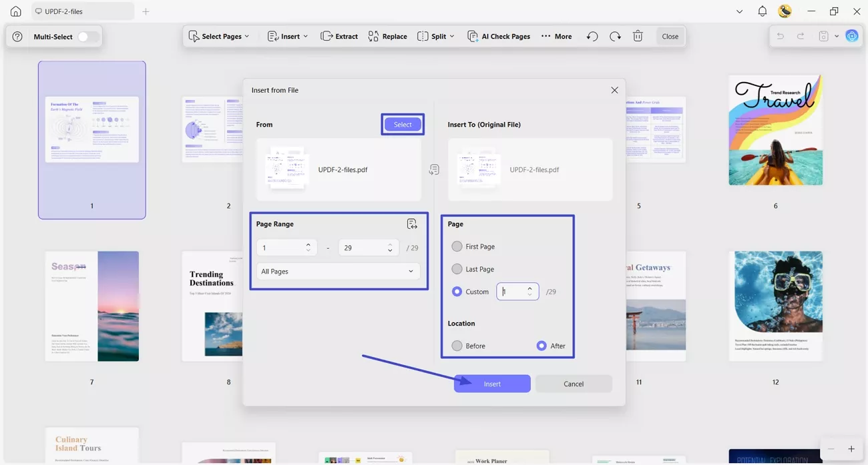Select the Extract tool
Screen dimensions: 868x465
coord(339,36)
